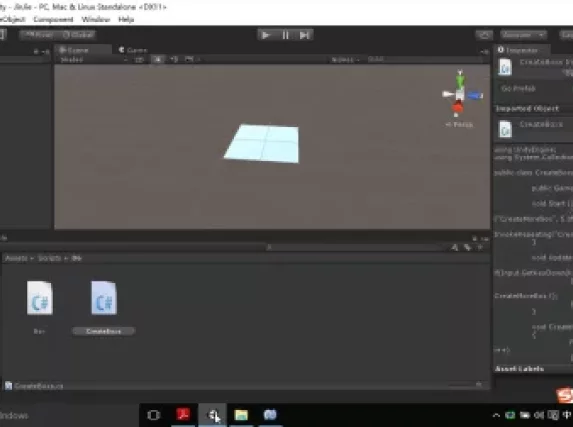Toggle the 2D view mode button
This screenshot has height=427, width=573.
139,60
